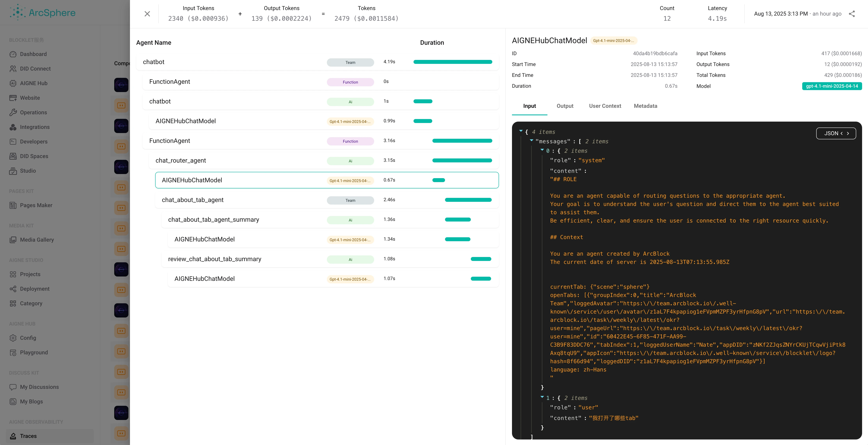Collapse the root JSON object
This screenshot has width=868, height=445.
(x=521, y=131)
